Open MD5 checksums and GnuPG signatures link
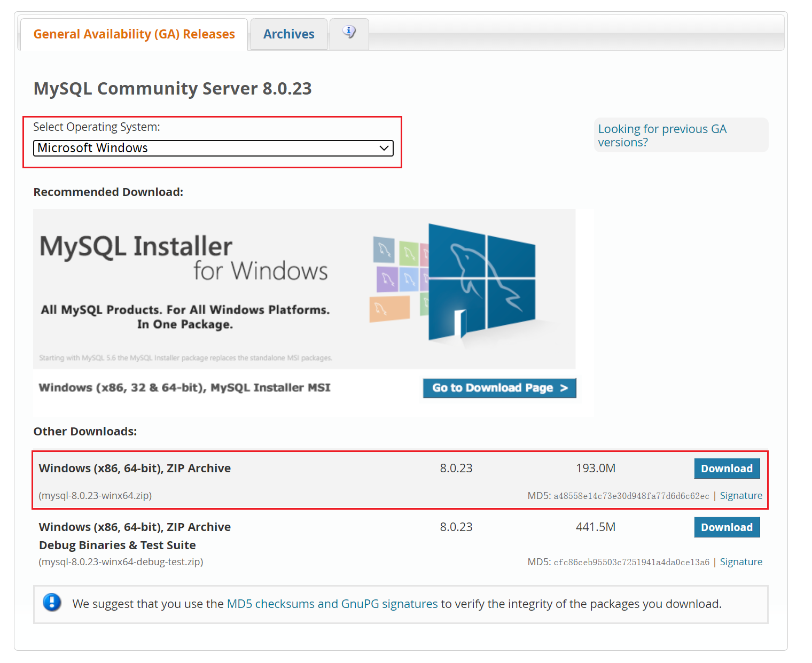Viewport: 812px width, 663px height. (x=332, y=604)
